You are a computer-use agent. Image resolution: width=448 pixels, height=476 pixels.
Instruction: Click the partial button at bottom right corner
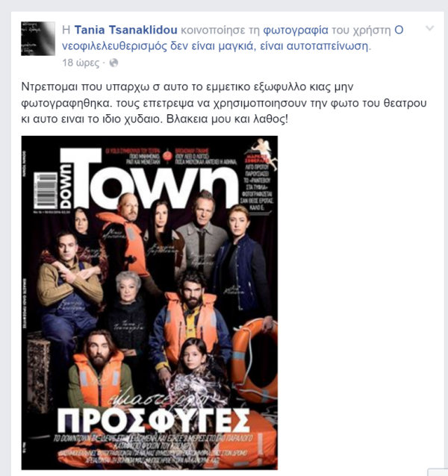pyautogui.click(x=438, y=472)
